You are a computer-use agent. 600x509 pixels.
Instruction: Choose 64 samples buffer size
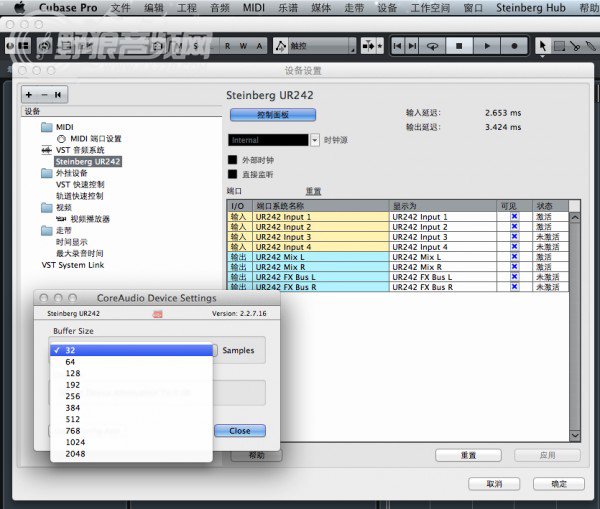(x=131, y=362)
